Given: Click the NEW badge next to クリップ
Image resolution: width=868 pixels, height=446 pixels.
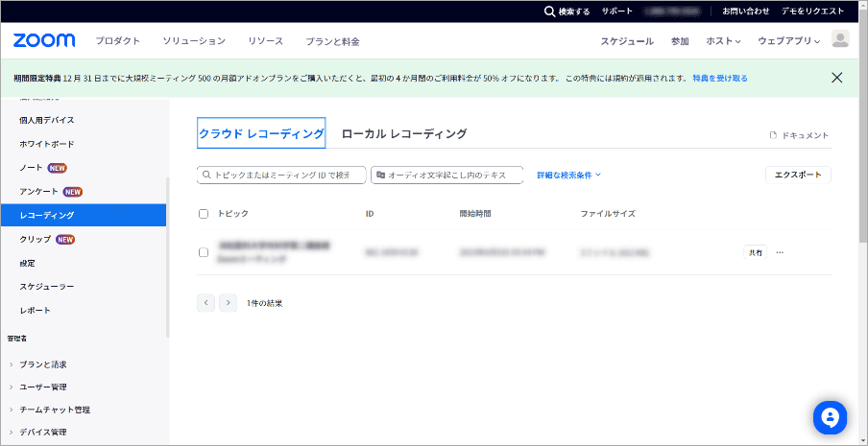Looking at the screenshot, I should (65, 239).
